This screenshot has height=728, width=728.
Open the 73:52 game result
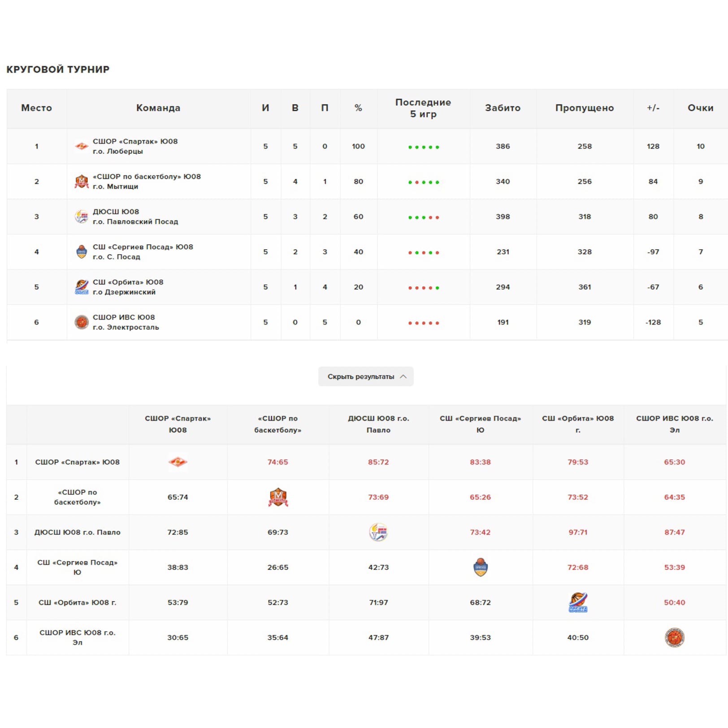[578, 497]
